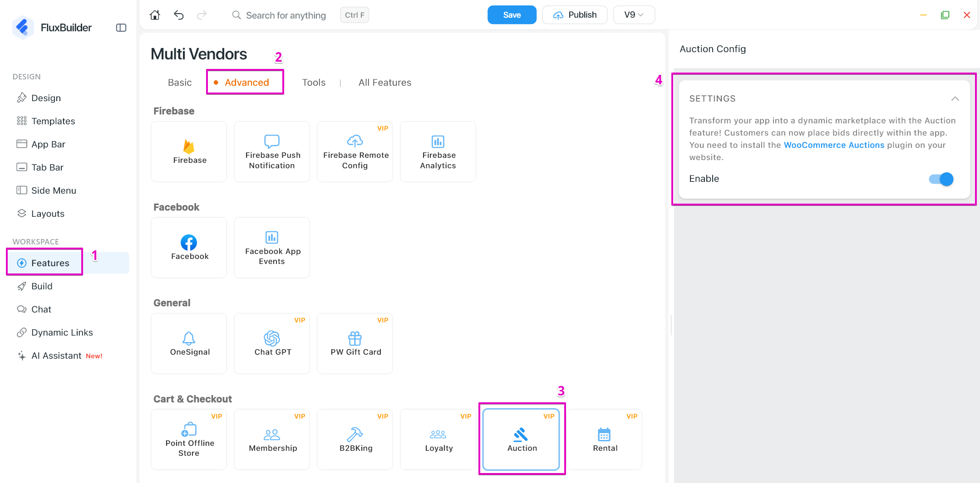Open the OneSignal feature card
This screenshot has width=980, height=483.
[189, 343]
